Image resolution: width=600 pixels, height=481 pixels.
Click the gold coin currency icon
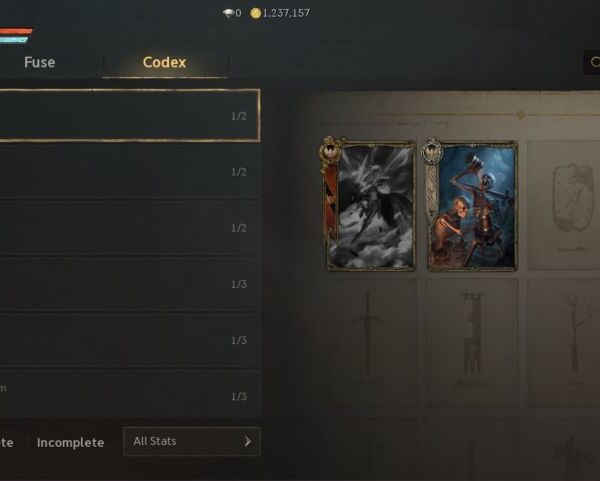[x=255, y=13]
